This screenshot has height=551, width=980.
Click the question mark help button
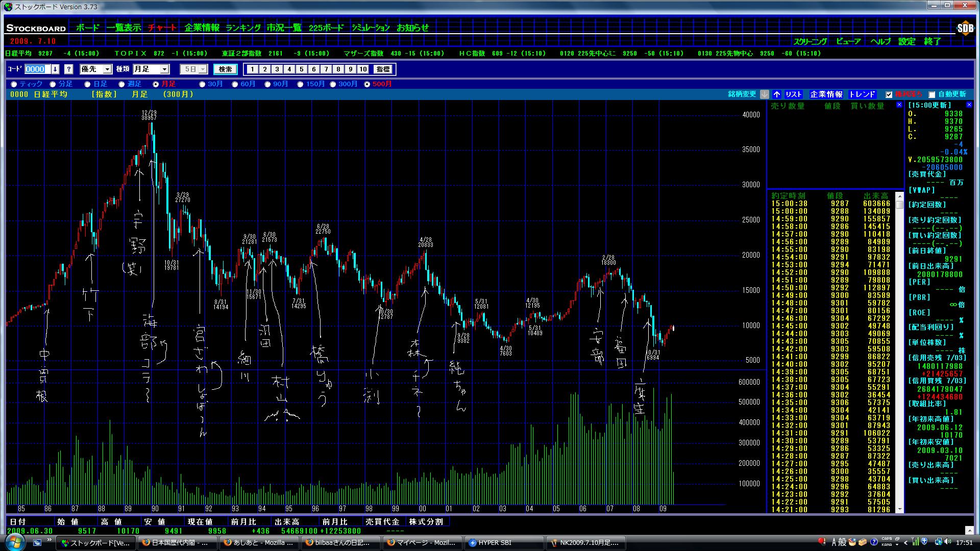coord(69,69)
